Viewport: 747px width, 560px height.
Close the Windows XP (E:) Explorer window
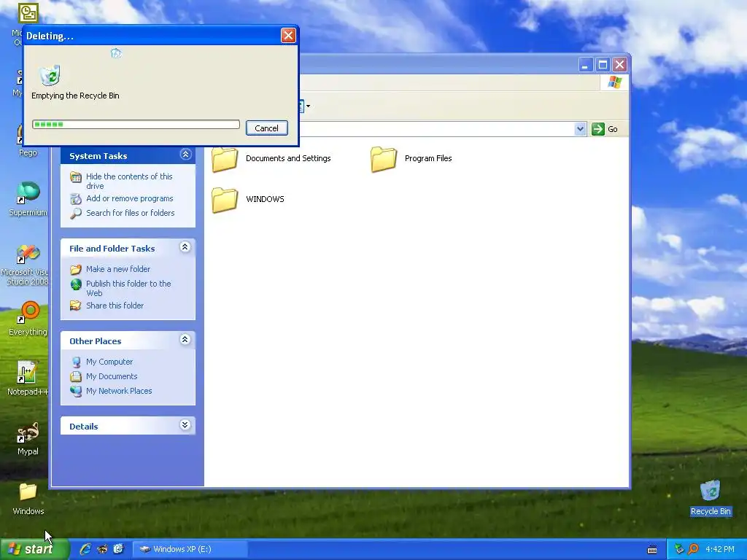[619, 65]
